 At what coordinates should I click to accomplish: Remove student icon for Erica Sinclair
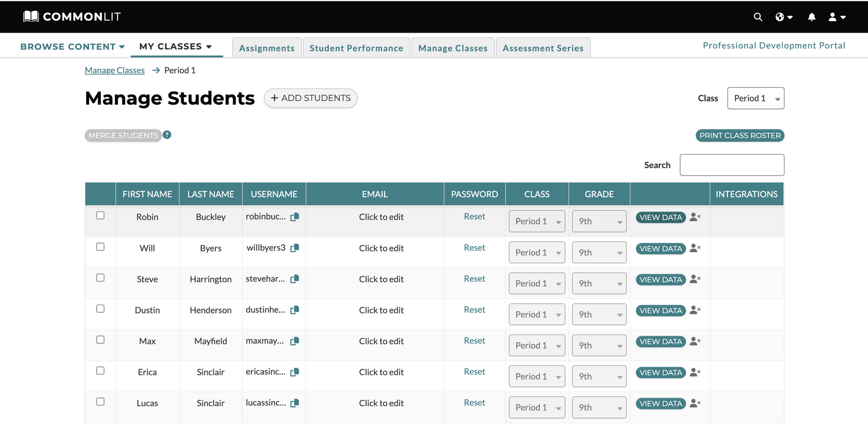pyautogui.click(x=695, y=372)
